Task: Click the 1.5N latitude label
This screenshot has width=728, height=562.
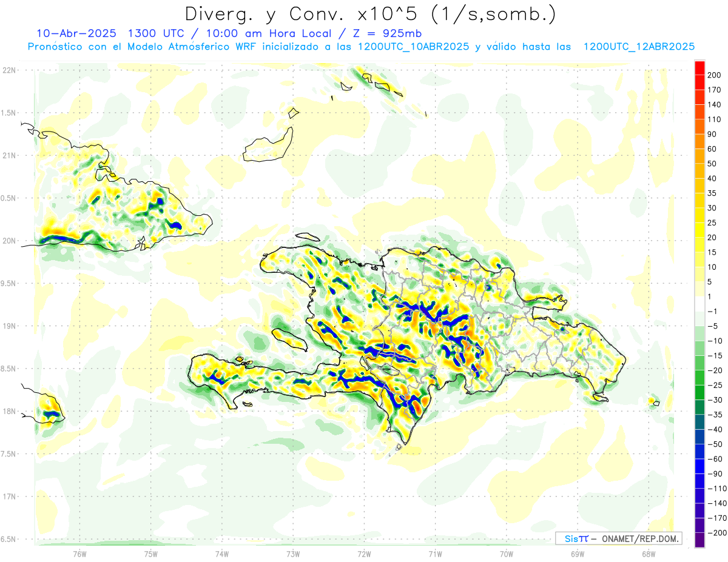Action: tap(8, 113)
